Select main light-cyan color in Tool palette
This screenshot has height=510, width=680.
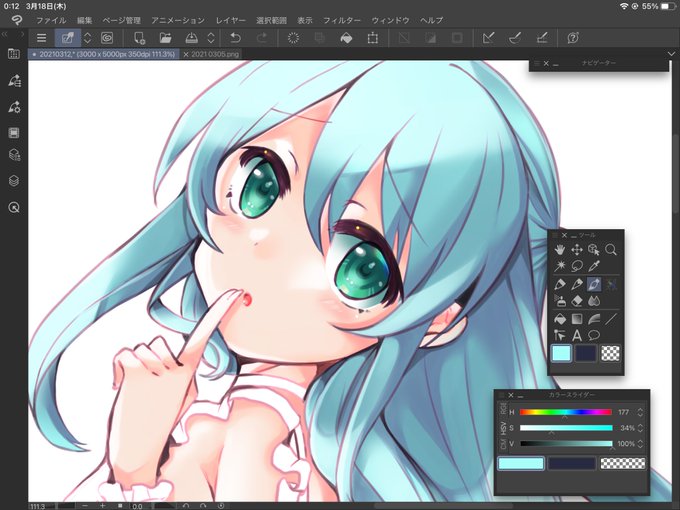click(x=561, y=353)
